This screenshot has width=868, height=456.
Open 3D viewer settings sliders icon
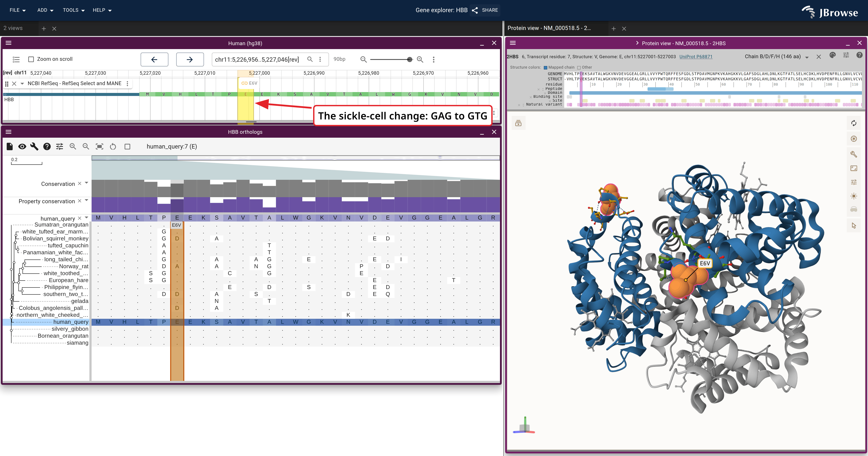coord(853,182)
